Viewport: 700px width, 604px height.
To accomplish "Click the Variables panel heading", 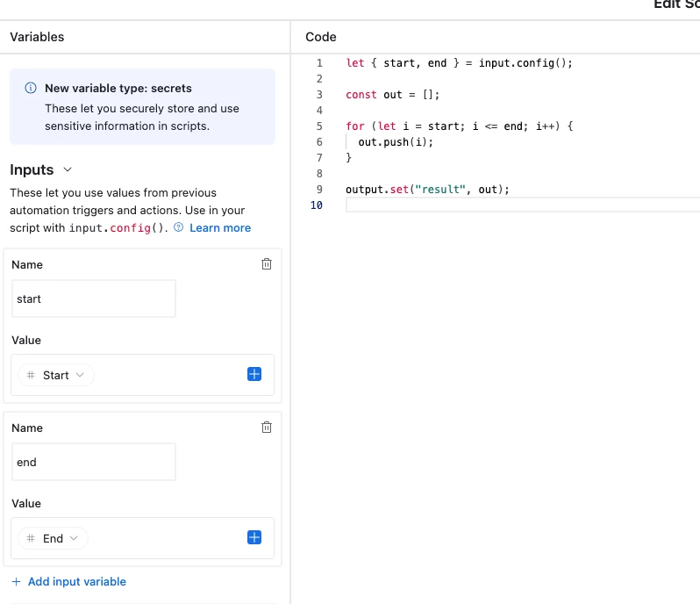I will pyautogui.click(x=37, y=37).
